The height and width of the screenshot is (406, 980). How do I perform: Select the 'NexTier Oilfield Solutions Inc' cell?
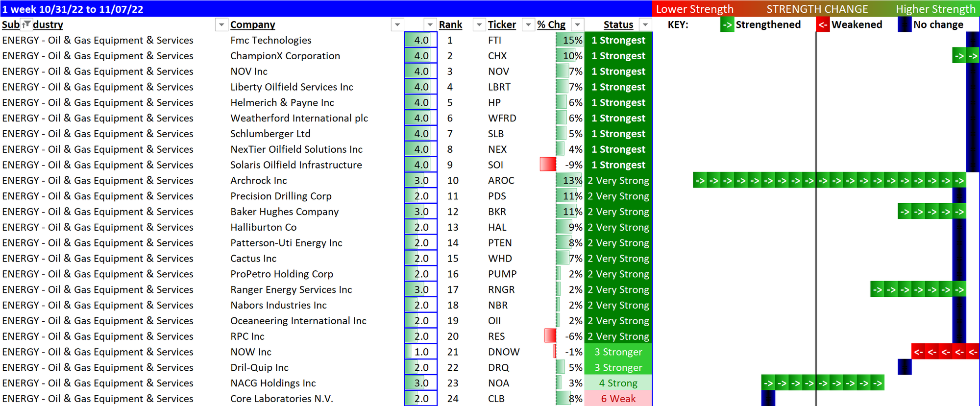pyautogui.click(x=296, y=149)
